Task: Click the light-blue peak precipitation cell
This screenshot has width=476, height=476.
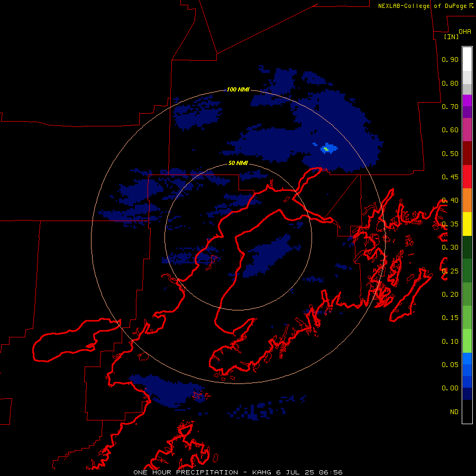Action: 328,149
